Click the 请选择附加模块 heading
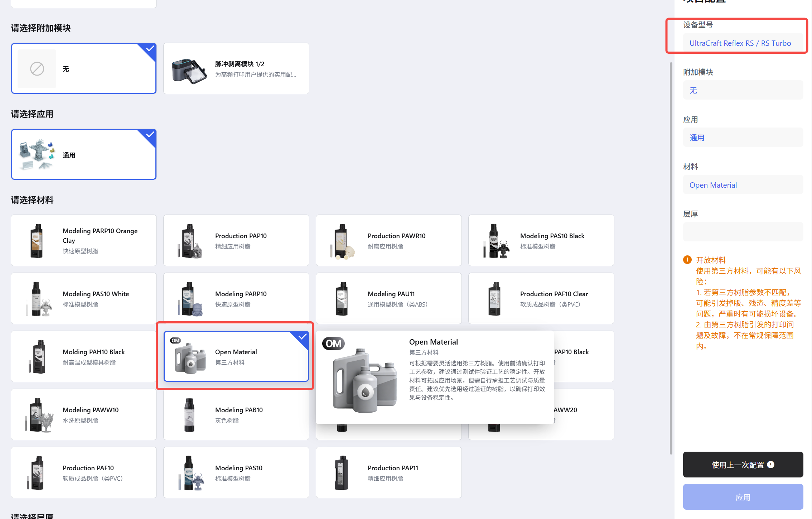 point(41,28)
